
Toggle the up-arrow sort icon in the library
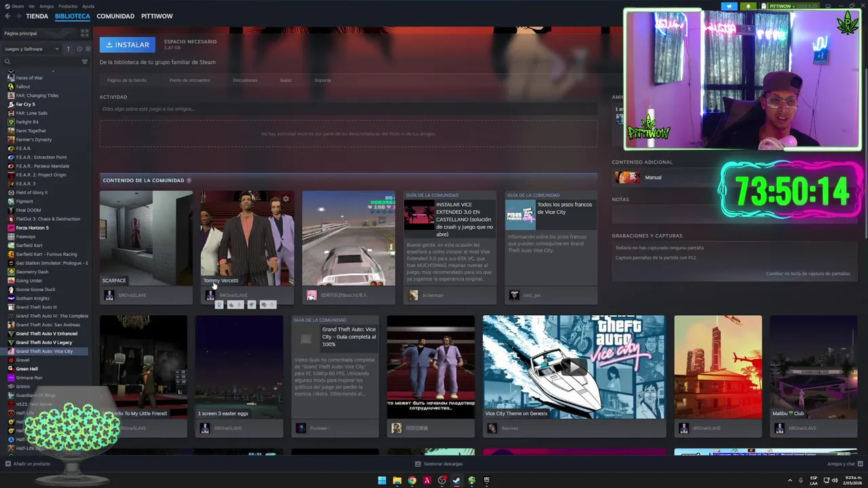point(68,49)
